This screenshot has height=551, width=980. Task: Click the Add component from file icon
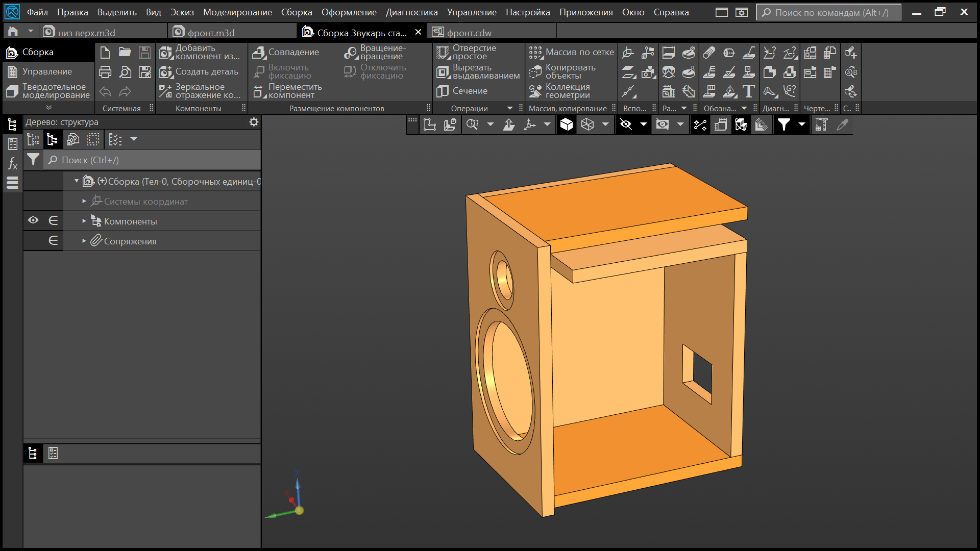click(166, 53)
